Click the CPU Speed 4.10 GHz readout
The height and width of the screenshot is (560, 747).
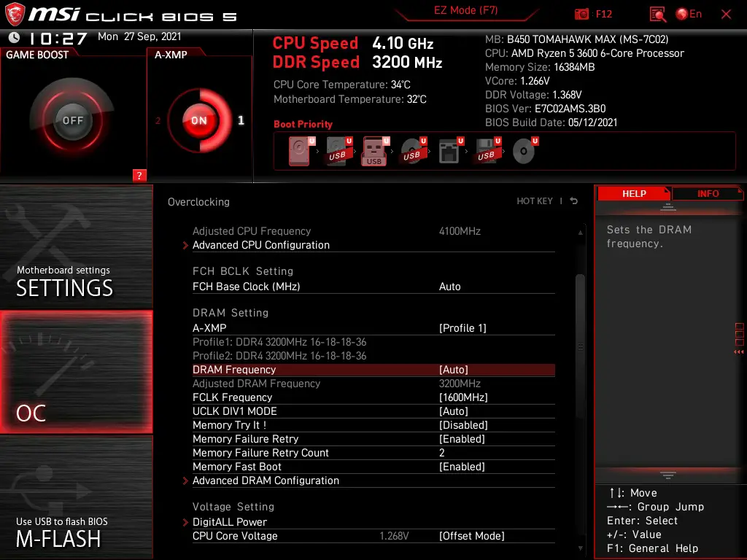353,43
